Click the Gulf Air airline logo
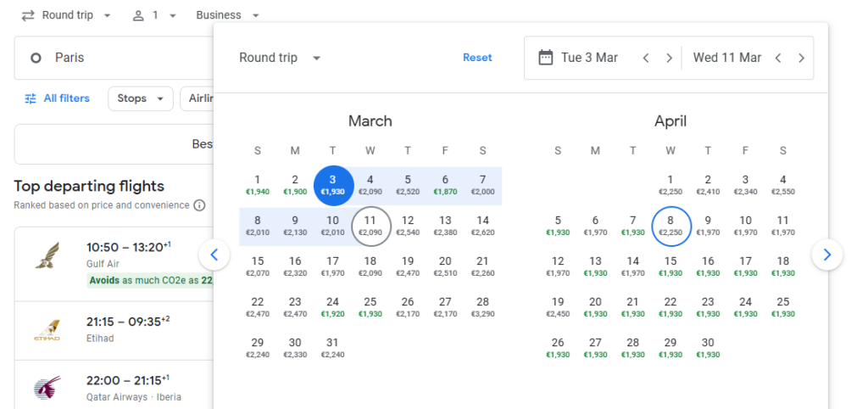Screen dimensions: 868x409 [47, 255]
